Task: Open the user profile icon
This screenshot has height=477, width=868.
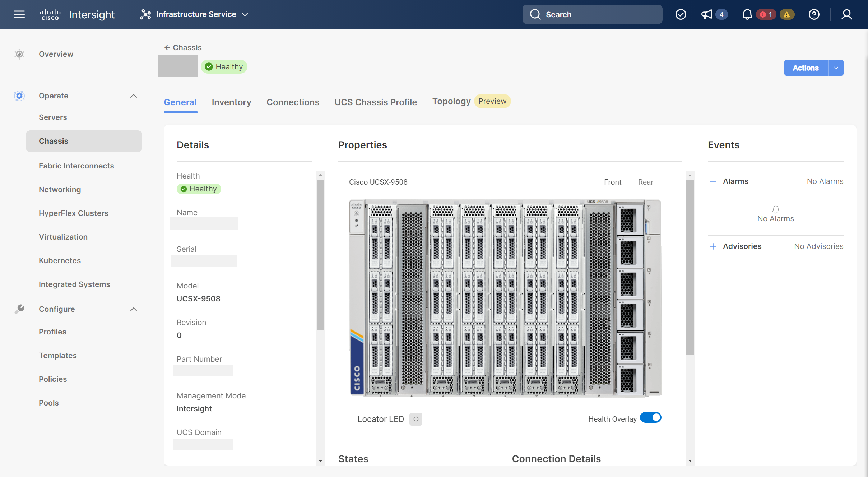Action: 846,14
